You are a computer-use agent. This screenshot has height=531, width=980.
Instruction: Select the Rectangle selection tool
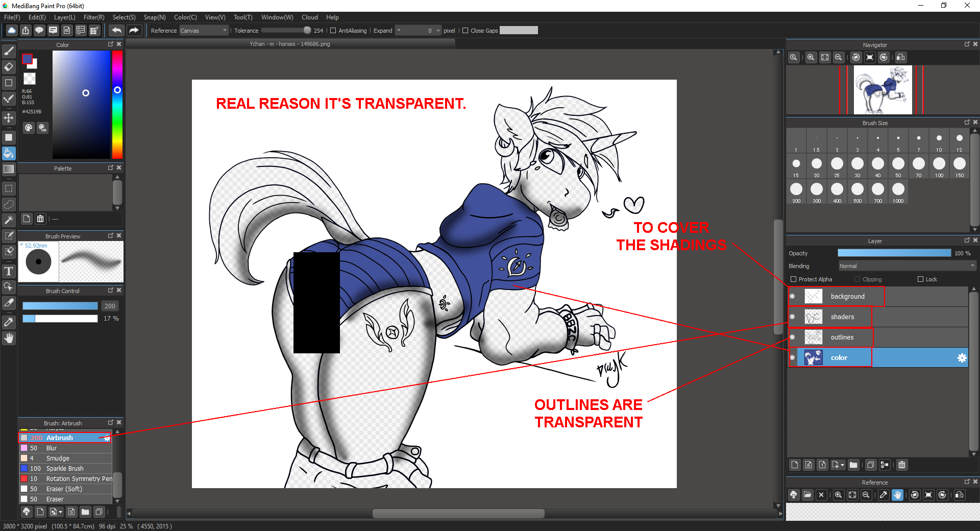pyautogui.click(x=9, y=188)
